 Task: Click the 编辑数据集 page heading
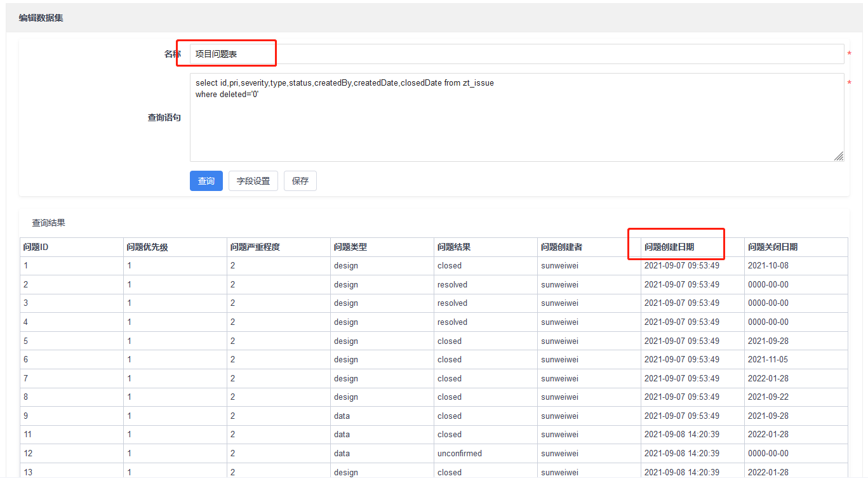pyautogui.click(x=41, y=18)
